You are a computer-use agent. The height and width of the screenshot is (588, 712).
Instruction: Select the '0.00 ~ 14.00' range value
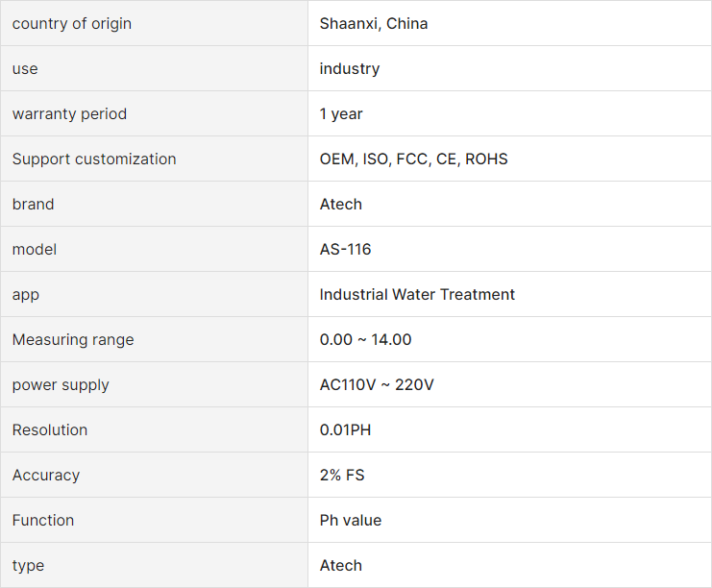pos(365,339)
